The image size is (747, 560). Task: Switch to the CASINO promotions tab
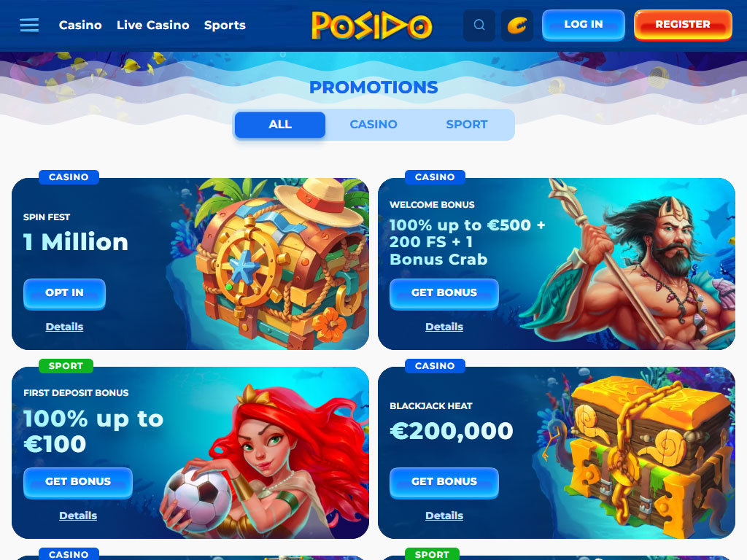[373, 124]
